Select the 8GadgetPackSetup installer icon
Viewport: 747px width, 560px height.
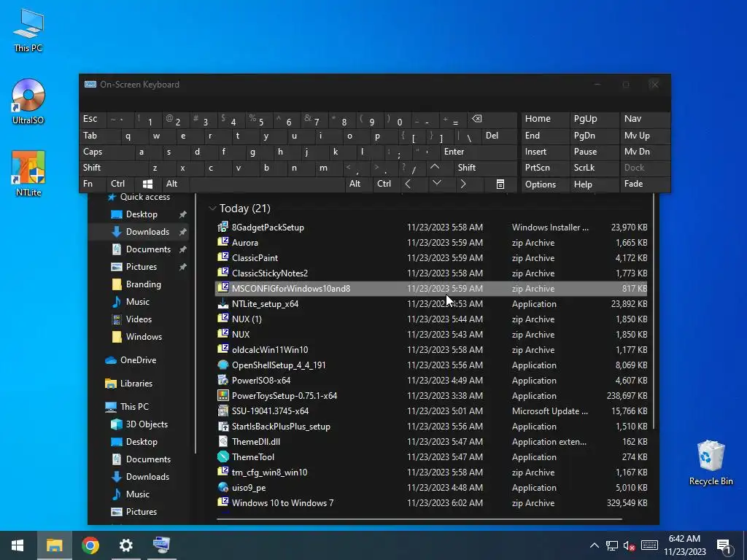223,227
